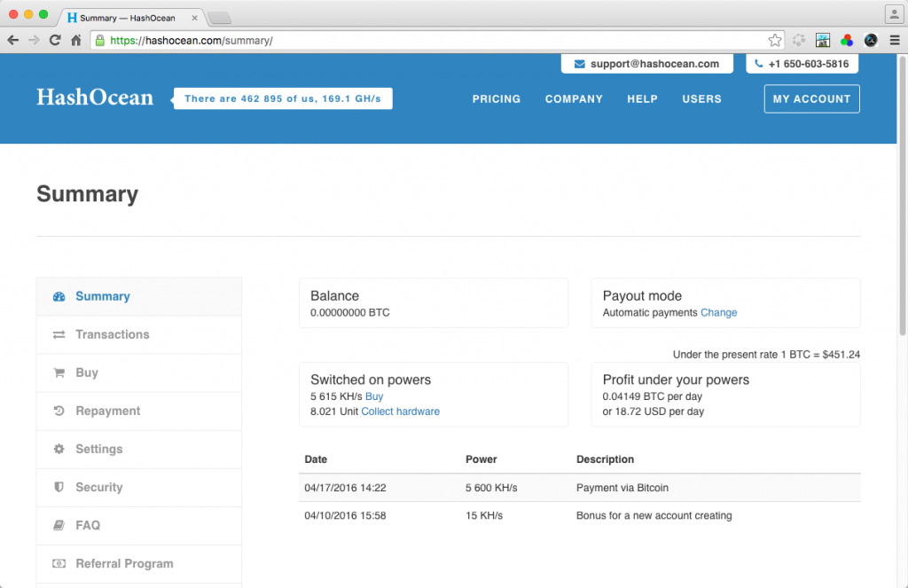Image resolution: width=908 pixels, height=588 pixels.
Task: Click the 04/10/2016 15:58 date cell
Action: click(345, 515)
